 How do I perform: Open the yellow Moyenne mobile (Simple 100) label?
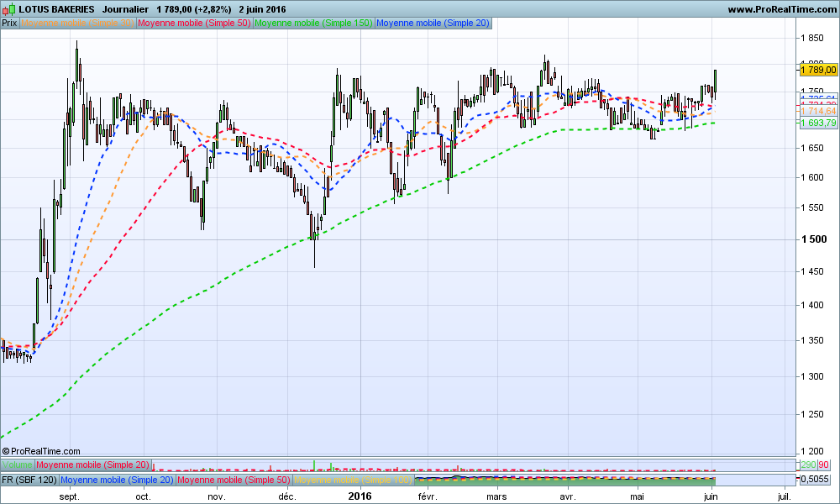click(x=353, y=480)
